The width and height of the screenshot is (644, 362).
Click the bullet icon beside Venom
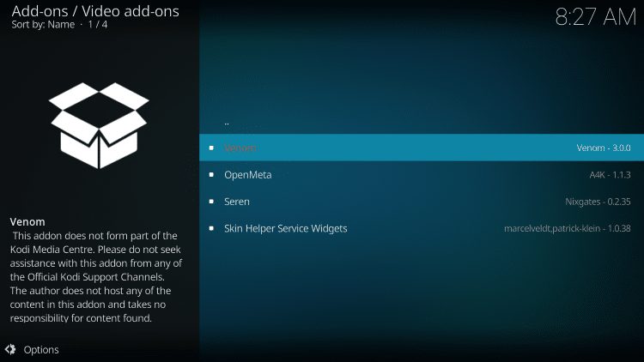click(x=211, y=148)
